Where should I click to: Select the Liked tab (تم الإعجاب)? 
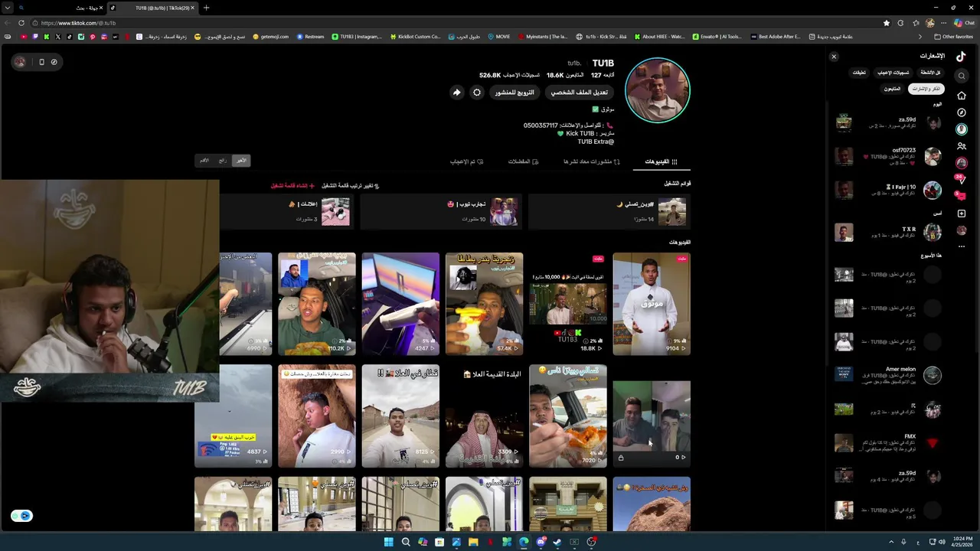click(x=466, y=161)
